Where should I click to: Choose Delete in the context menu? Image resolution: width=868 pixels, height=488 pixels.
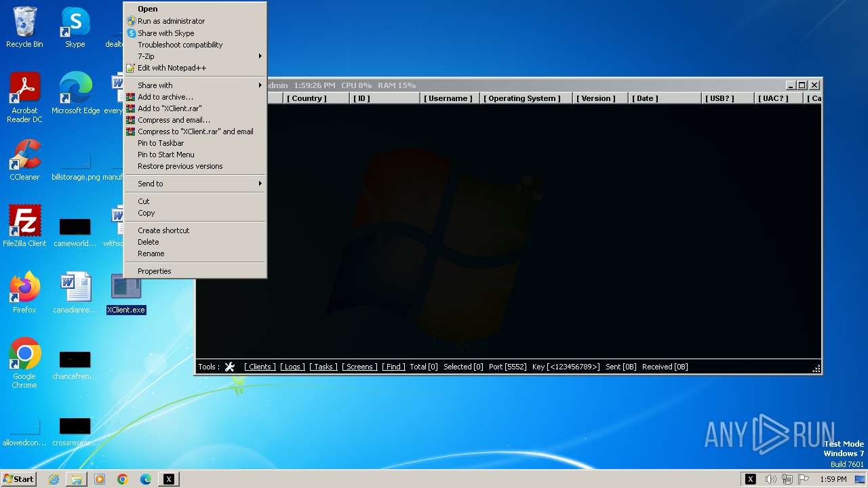click(195, 242)
